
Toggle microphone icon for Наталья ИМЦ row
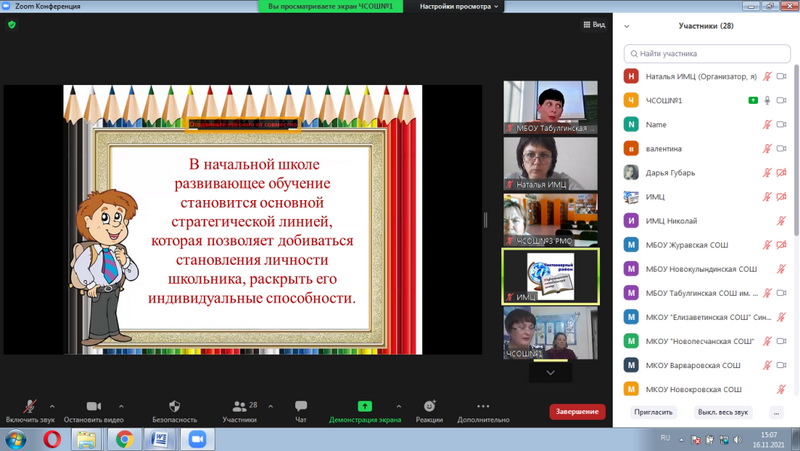(x=767, y=77)
